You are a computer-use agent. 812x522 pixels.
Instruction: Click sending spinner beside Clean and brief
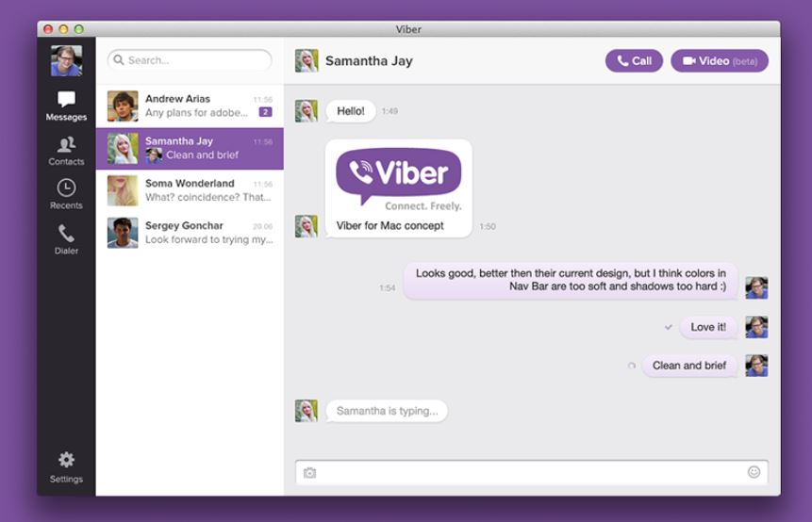click(631, 366)
